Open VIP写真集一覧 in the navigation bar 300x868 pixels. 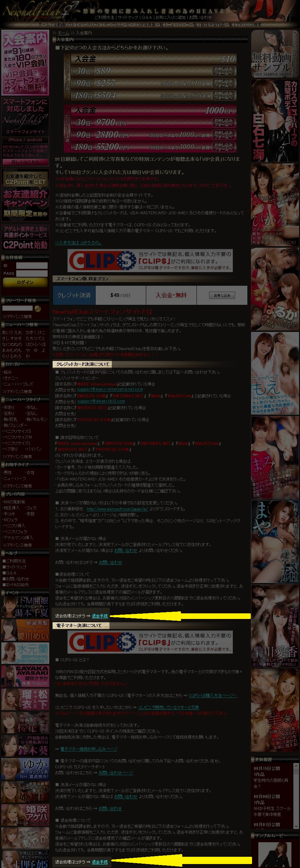click(150, 24)
